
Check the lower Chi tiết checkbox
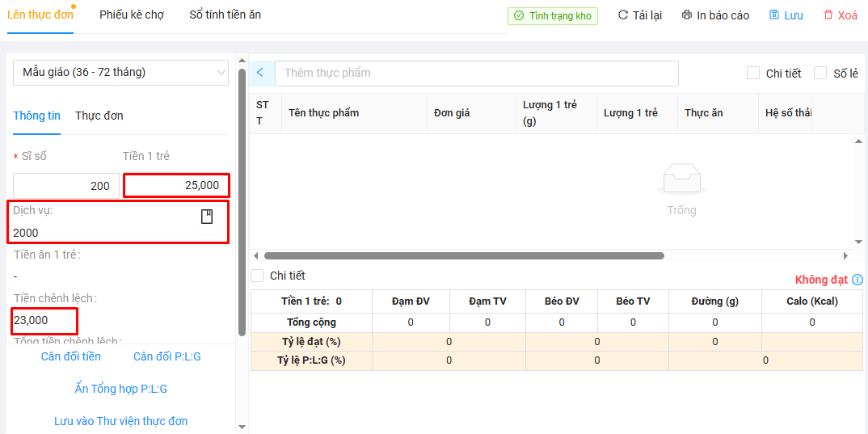pyautogui.click(x=257, y=276)
